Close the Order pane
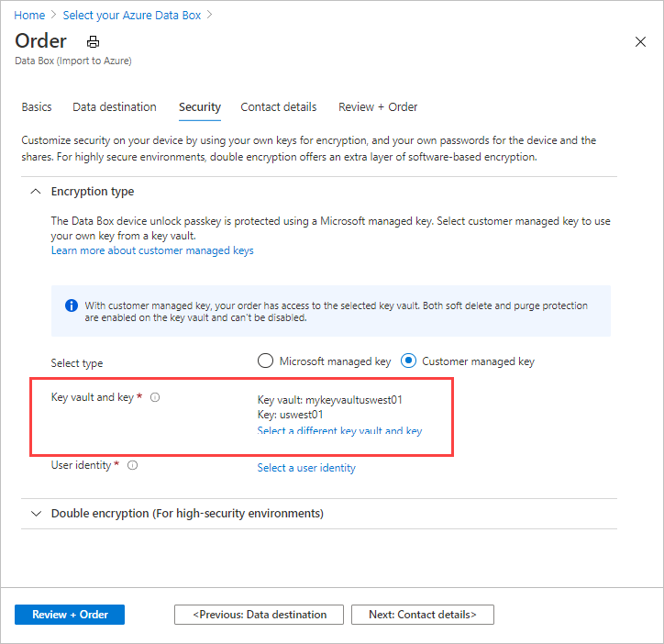The width and height of the screenshot is (664, 644). pos(640,41)
